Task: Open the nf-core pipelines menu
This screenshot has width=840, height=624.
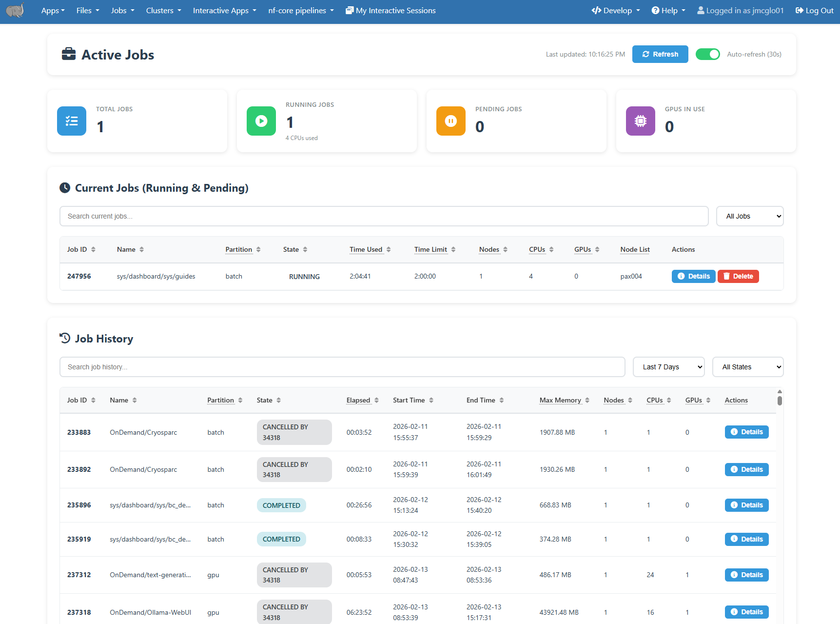Action: point(301,11)
